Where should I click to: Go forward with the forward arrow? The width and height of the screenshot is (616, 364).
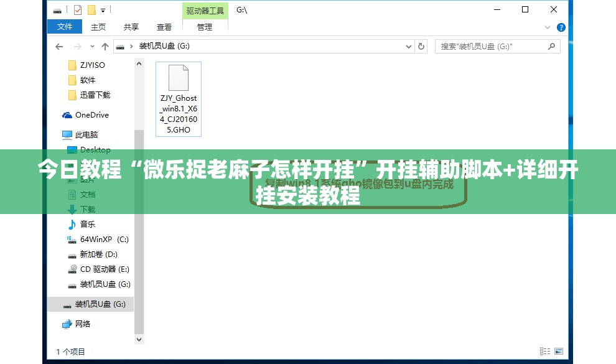[78, 47]
